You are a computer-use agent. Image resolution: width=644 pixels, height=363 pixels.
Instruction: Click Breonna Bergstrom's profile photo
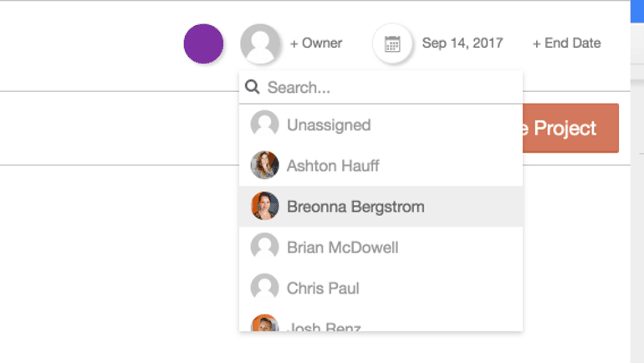point(264,206)
